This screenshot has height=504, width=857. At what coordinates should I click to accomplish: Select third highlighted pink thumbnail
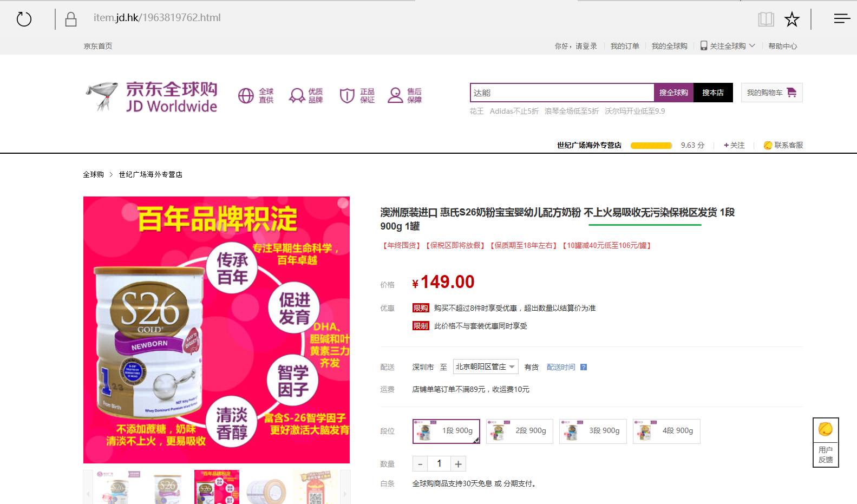(x=217, y=487)
